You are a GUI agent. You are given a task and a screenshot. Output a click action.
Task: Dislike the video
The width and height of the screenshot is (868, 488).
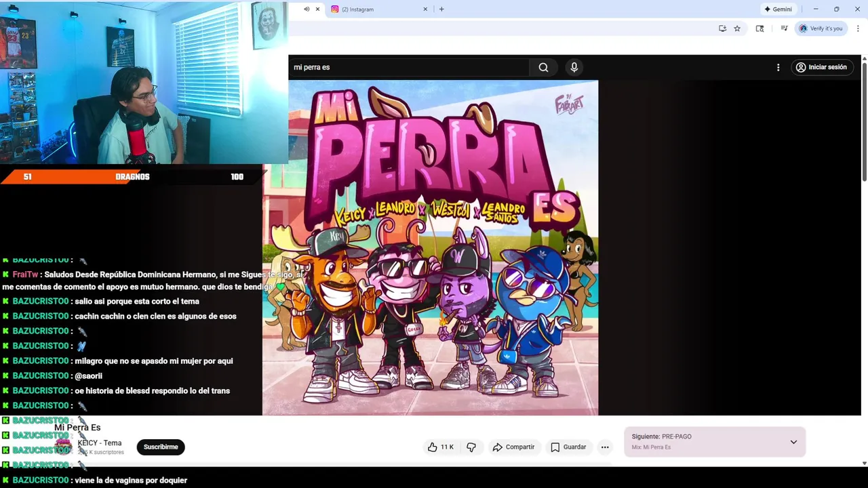pyautogui.click(x=471, y=447)
